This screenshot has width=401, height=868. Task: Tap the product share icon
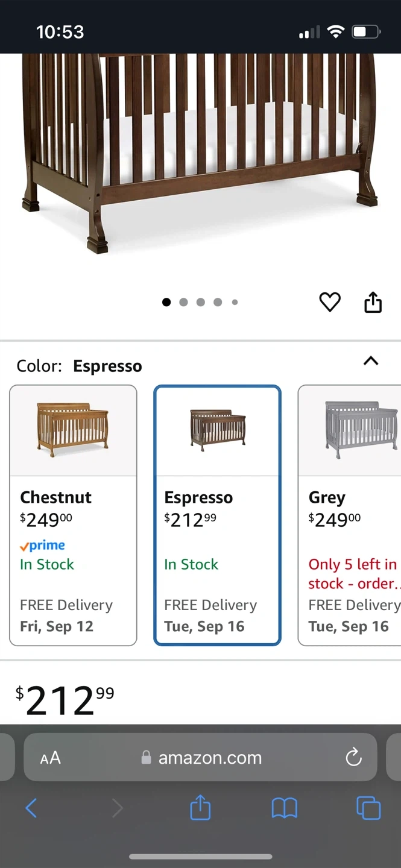coord(373,302)
